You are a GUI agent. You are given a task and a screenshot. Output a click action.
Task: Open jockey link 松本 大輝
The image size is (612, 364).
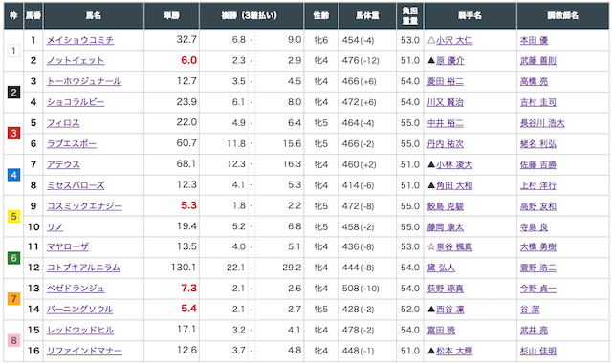pyautogui.click(x=454, y=351)
